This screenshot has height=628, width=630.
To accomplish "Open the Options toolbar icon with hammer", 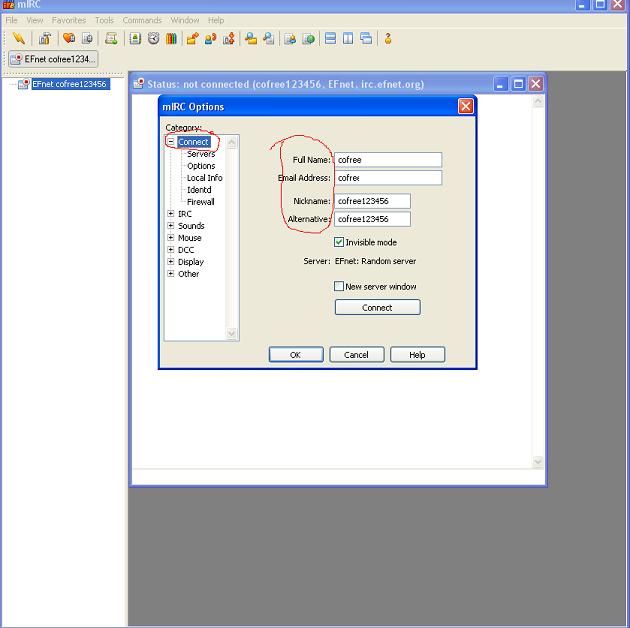I will coord(45,39).
